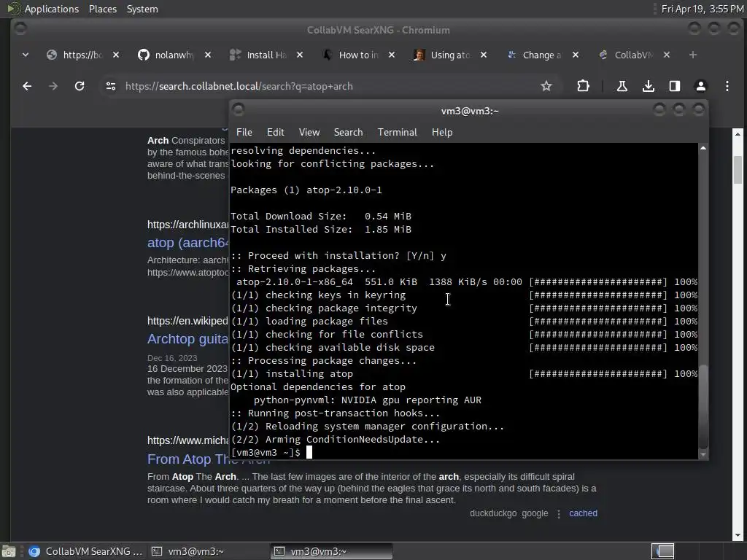Click browser page scroll-down arrow
747x560 pixels.
coord(738,536)
